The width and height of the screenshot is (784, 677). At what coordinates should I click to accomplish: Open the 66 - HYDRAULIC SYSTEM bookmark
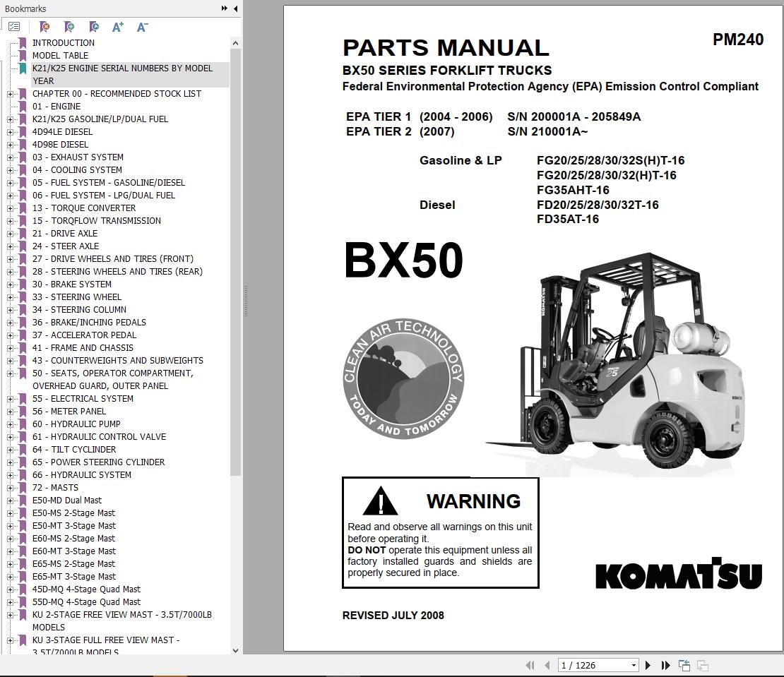82,475
